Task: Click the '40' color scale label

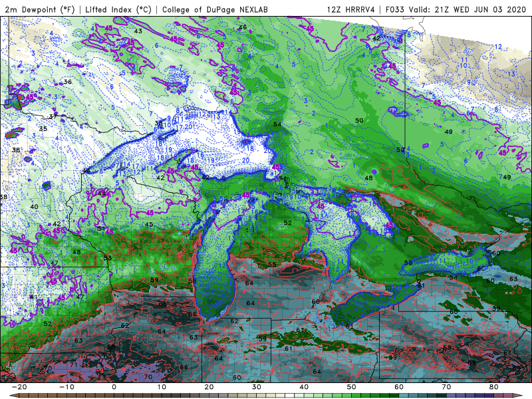Action: click(x=304, y=387)
